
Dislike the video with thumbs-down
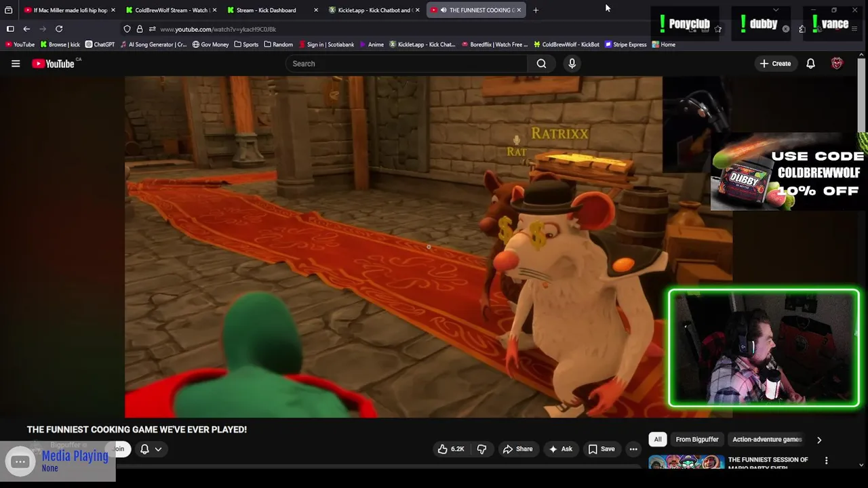481,449
